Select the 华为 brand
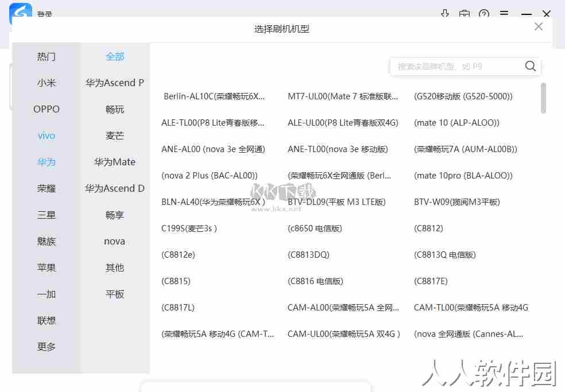Screen dimensions: 565x392 (47, 162)
